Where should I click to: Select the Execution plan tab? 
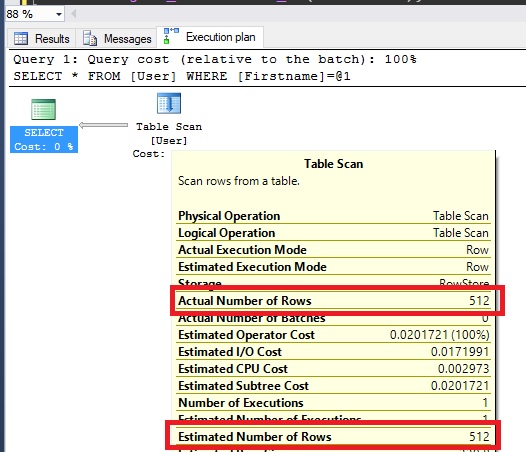click(x=210, y=37)
